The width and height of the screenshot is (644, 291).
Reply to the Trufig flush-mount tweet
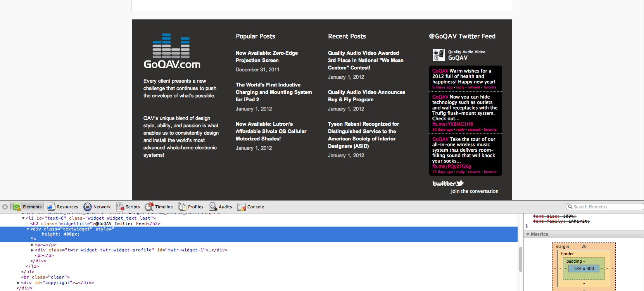pyautogui.click(x=460, y=130)
